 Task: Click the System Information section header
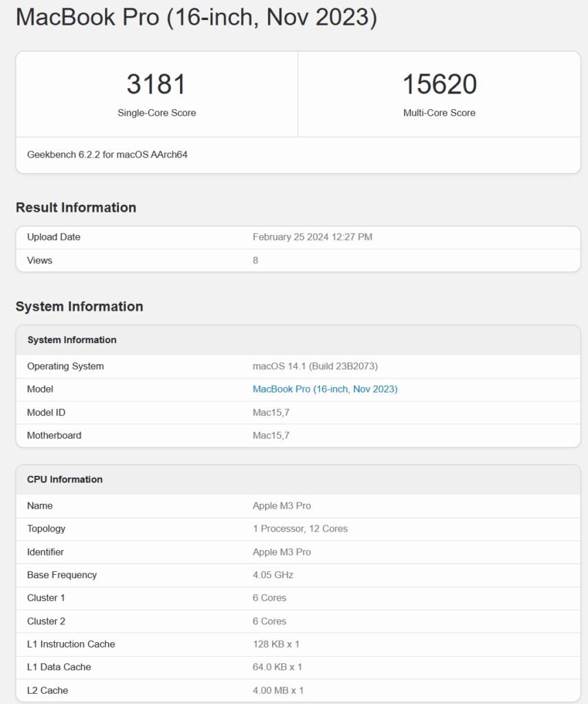80,307
